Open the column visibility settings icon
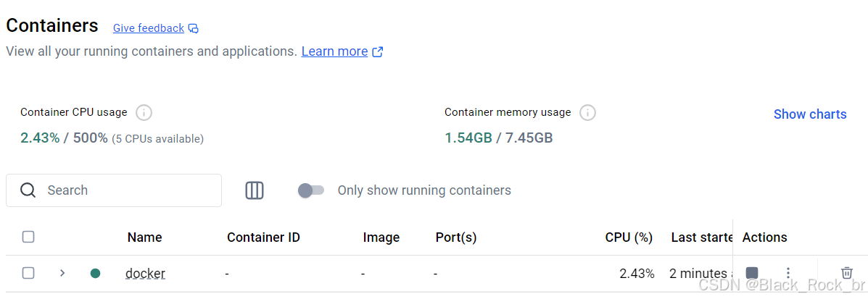Screen dimensions: 868x299 click(255, 190)
